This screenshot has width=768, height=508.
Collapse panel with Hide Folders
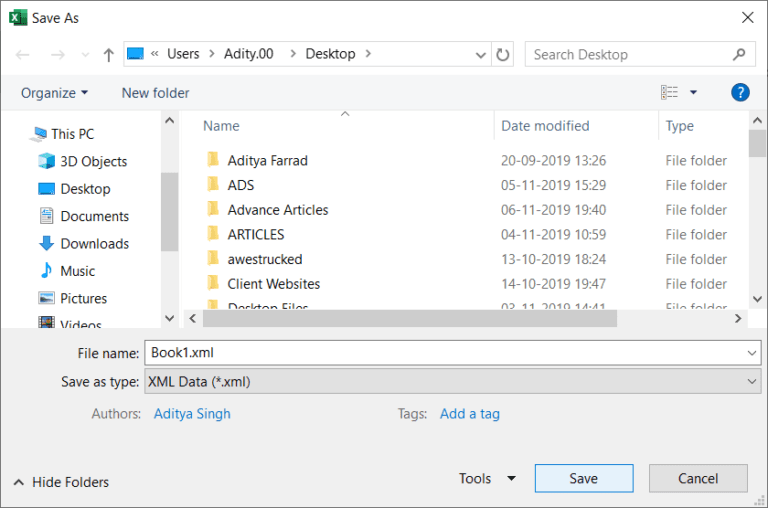(61, 482)
